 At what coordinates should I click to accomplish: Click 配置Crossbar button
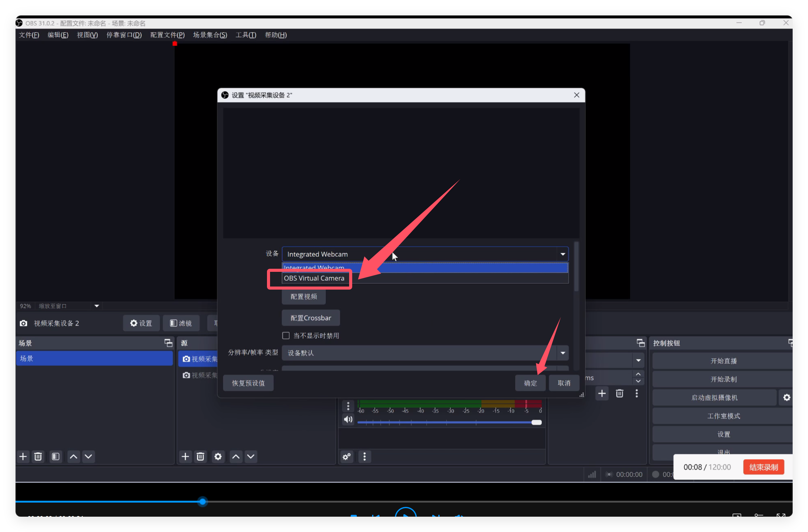pyautogui.click(x=311, y=318)
